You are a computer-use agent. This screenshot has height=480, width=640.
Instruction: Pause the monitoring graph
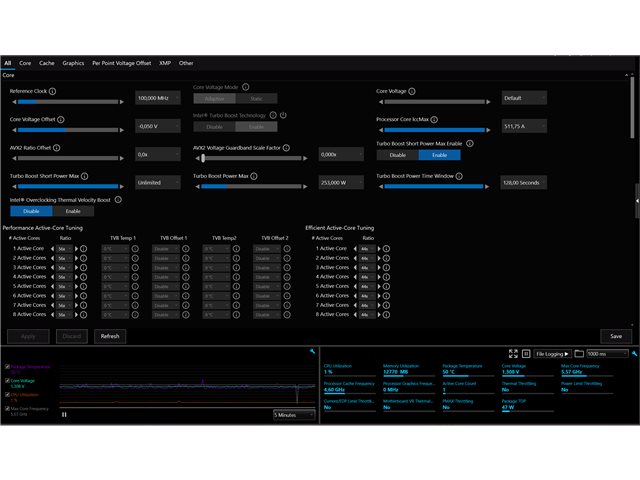coord(64,414)
